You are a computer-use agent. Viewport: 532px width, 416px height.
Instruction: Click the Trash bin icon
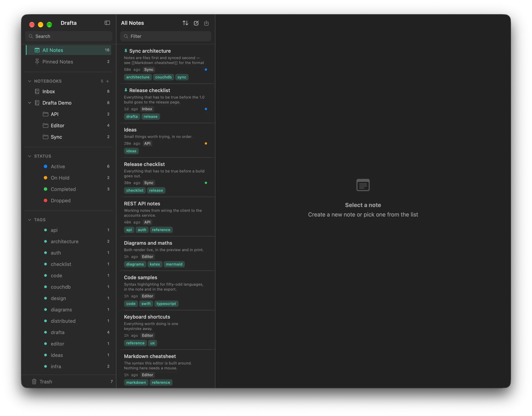34,381
